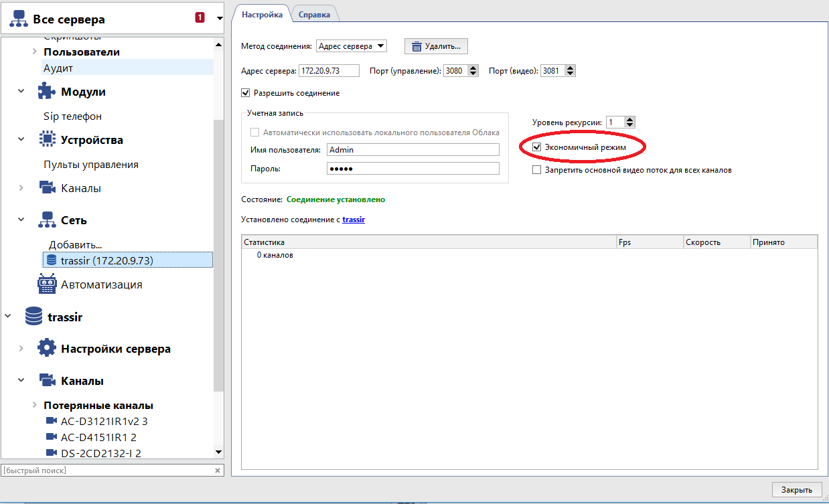This screenshot has height=504, width=829.
Task: Collapse the Устройства section
Action: (x=21, y=140)
